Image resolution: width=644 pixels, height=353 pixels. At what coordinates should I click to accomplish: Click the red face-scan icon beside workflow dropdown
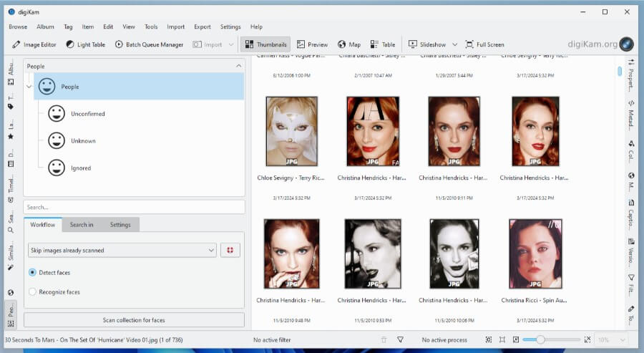pos(230,250)
